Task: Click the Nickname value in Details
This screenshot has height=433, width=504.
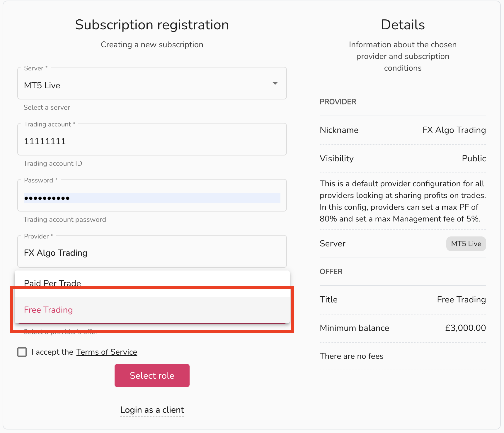Action: pyautogui.click(x=454, y=130)
